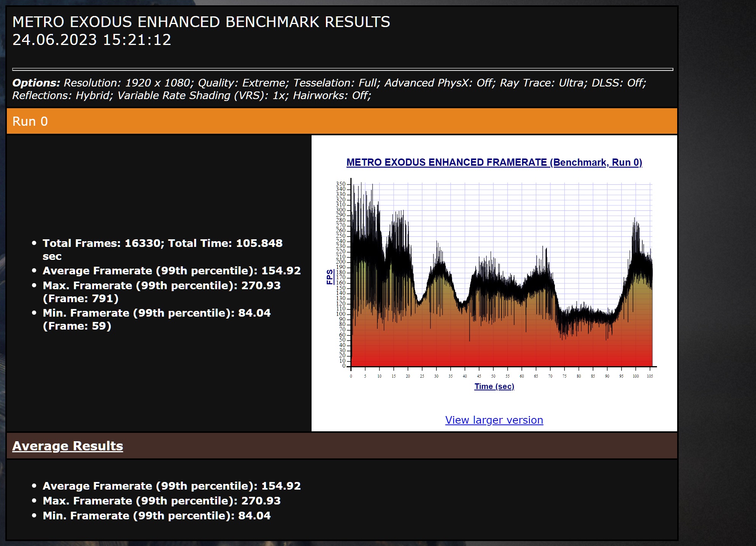Click the Average Results heading
Image resolution: width=756 pixels, height=546 pixels.
67,446
